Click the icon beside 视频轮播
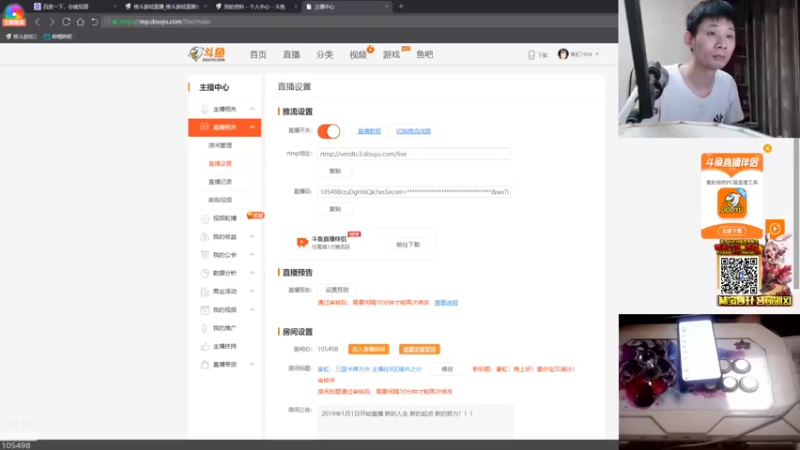800x450 pixels. click(x=204, y=218)
